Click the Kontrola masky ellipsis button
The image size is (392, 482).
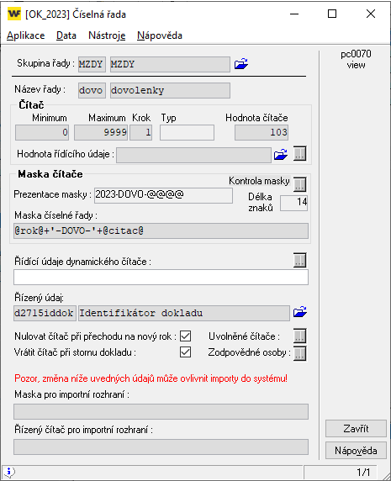click(300, 184)
